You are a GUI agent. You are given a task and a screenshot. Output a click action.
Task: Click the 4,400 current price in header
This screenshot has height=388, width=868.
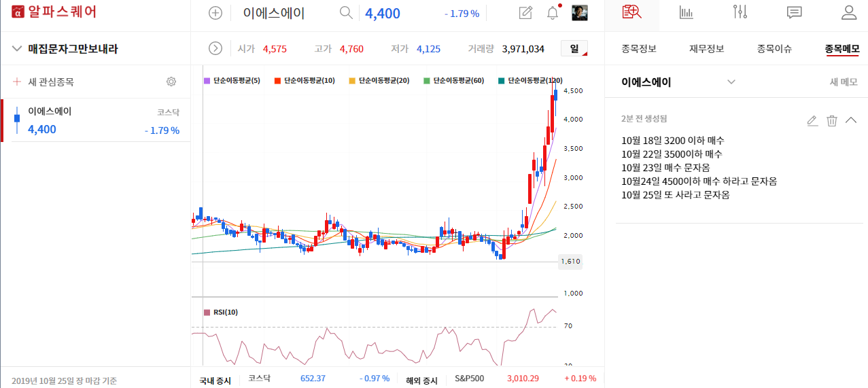pyautogui.click(x=383, y=14)
